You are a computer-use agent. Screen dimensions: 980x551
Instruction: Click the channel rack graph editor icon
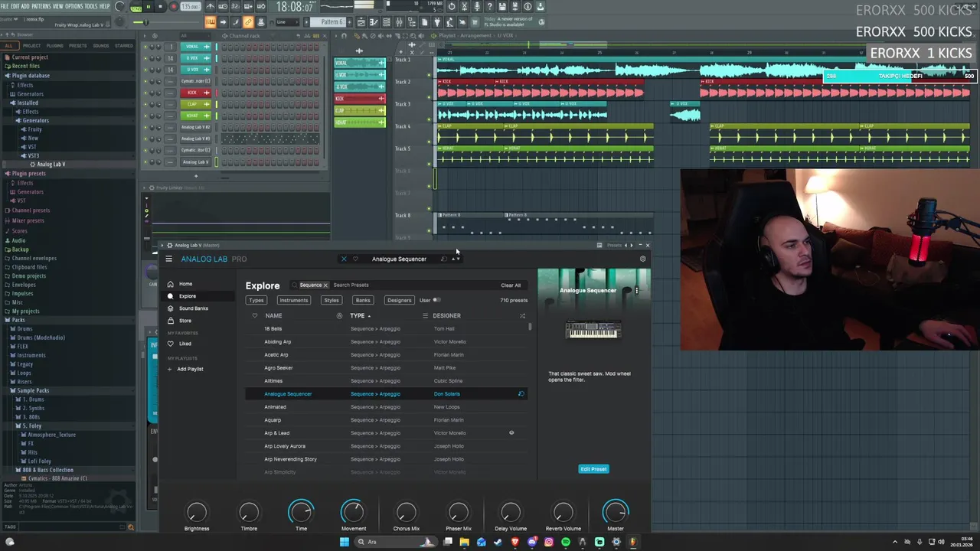307,36
